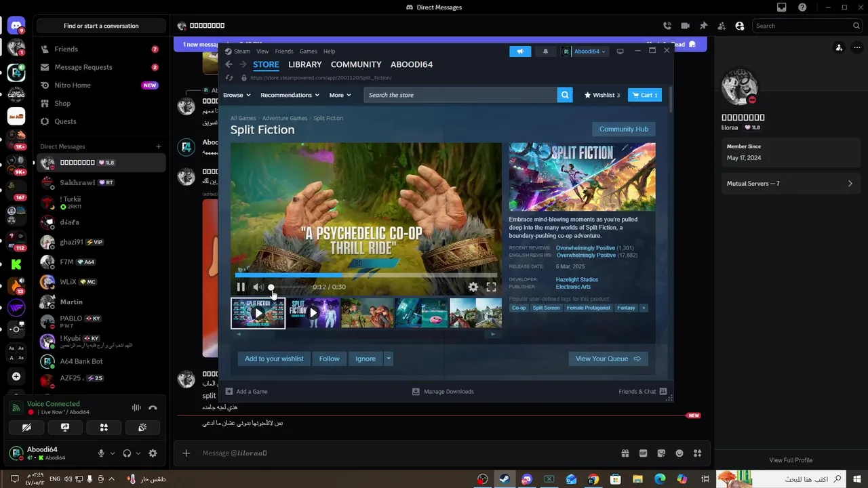Open Discord soundboard button
The width and height of the screenshot is (868, 488).
point(142,428)
